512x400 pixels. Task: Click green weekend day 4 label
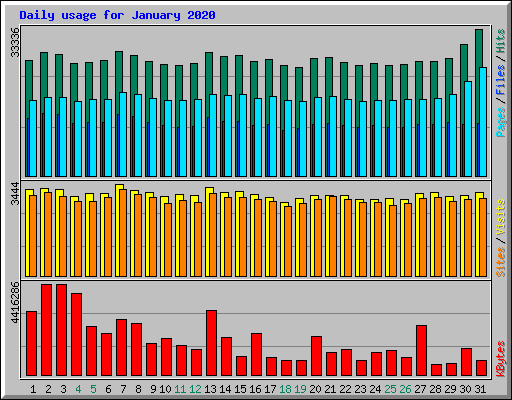[x=78, y=389]
